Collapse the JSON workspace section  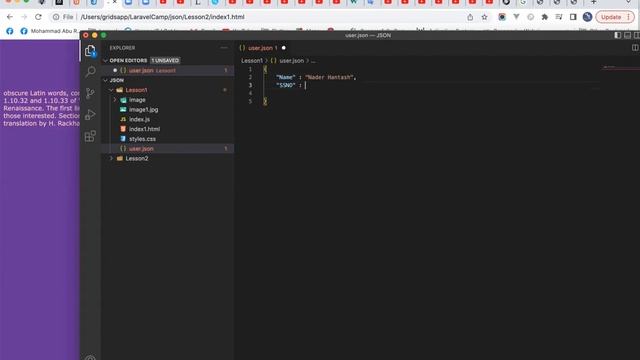pyautogui.click(x=106, y=80)
